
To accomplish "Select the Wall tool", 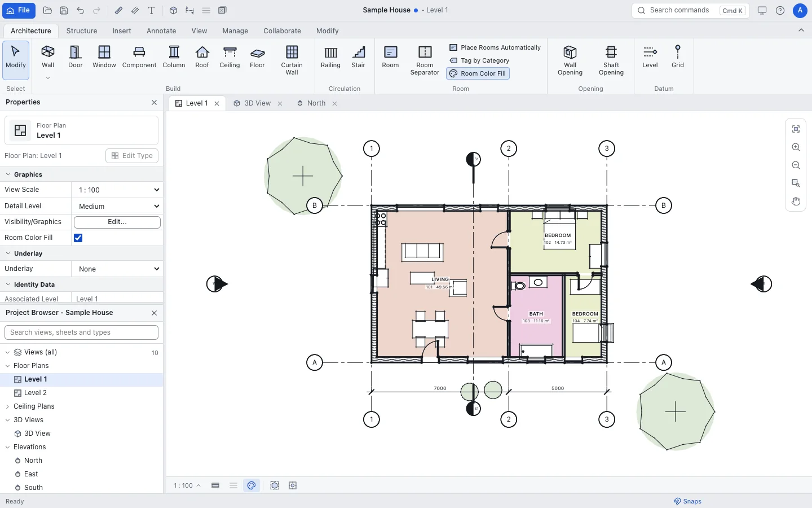I will point(48,57).
